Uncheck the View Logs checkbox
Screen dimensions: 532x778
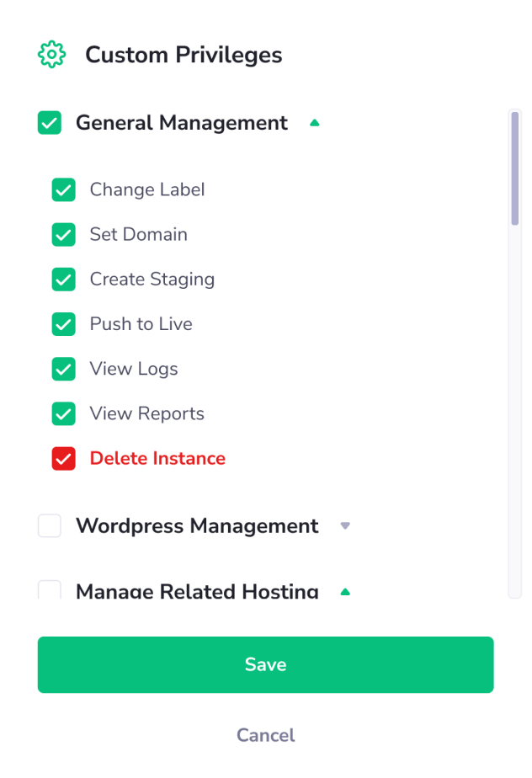[x=63, y=369]
